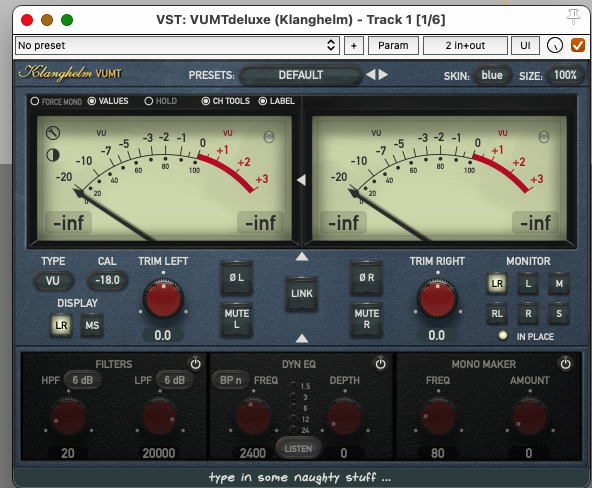
Task: Open the DEFAULT presets selector
Action: click(301, 75)
